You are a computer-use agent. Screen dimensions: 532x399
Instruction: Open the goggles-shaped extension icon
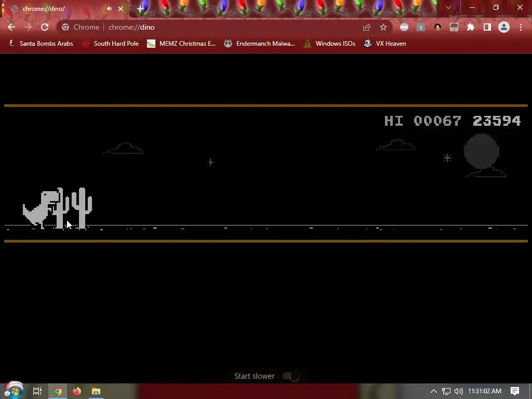coord(454,27)
